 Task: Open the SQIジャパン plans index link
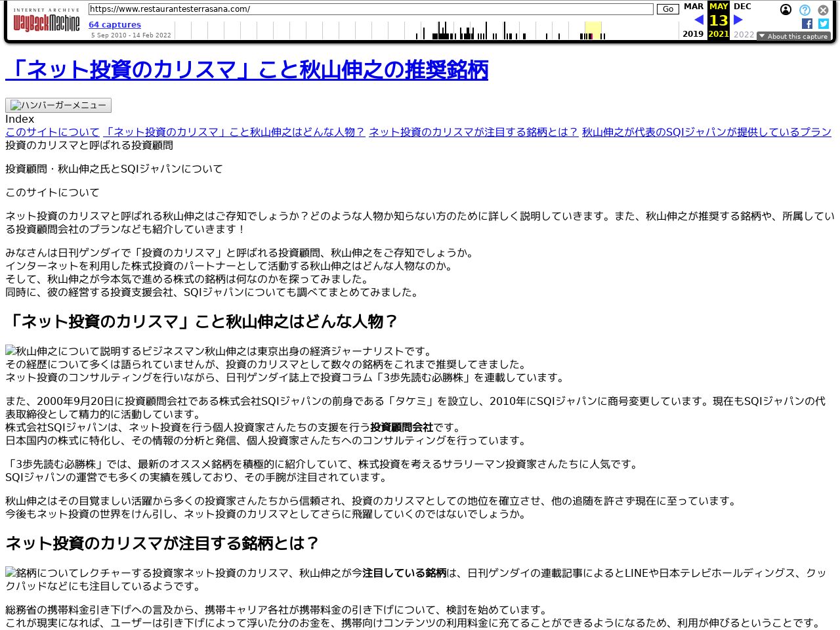[706, 132]
